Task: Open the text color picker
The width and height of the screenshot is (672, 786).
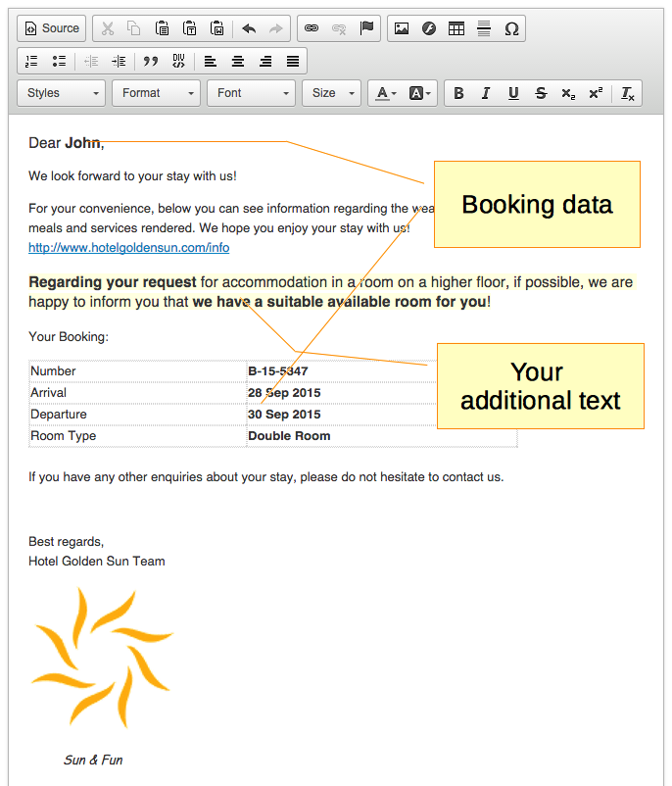Action: (386, 93)
